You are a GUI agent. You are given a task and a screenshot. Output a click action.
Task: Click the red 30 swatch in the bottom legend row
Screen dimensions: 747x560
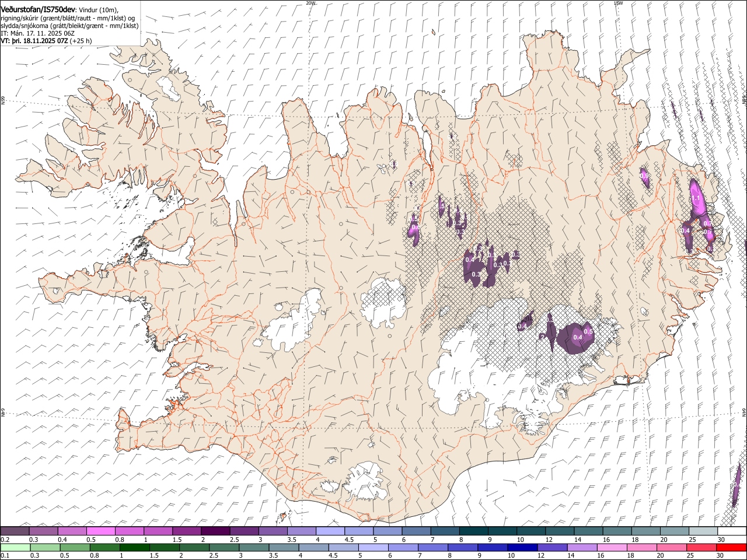pos(731,547)
